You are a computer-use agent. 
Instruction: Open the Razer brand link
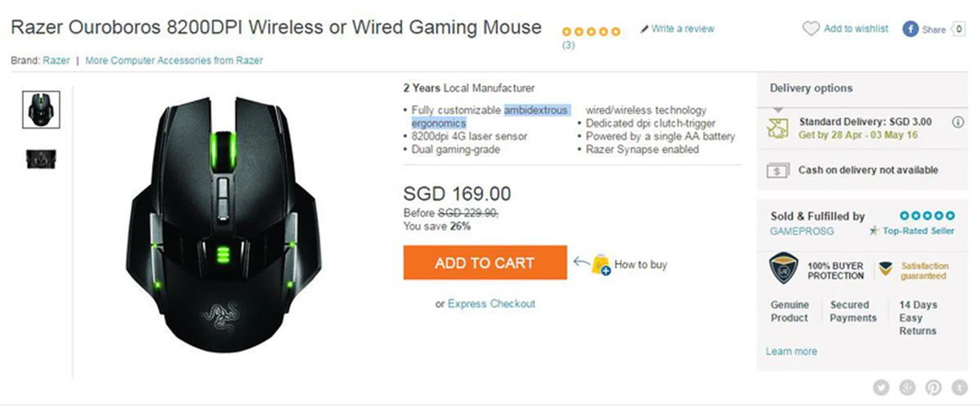coord(56,60)
